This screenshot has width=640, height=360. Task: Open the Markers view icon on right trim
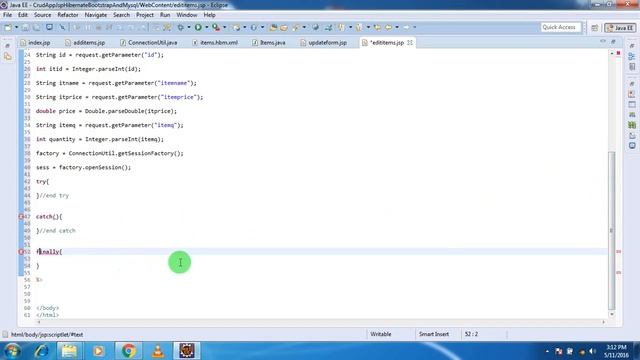tap(632, 94)
